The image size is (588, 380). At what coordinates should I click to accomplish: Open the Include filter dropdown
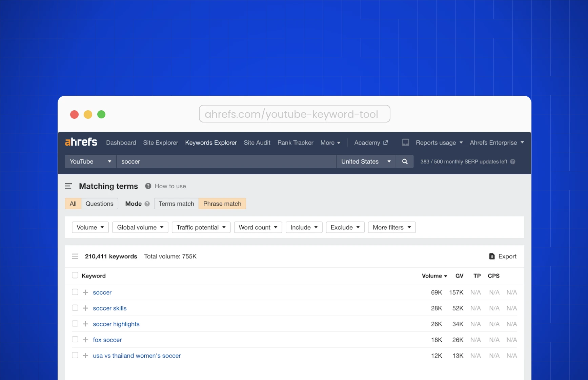coord(304,227)
